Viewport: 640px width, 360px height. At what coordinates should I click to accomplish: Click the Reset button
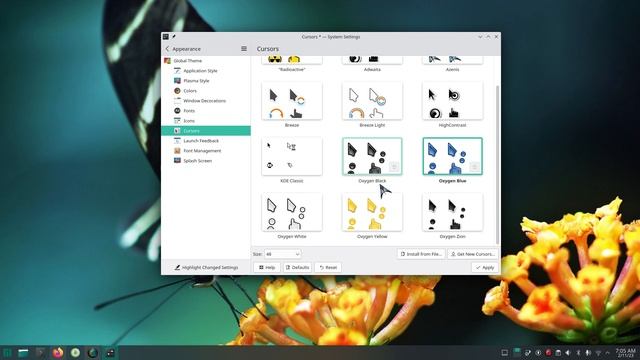(x=328, y=267)
